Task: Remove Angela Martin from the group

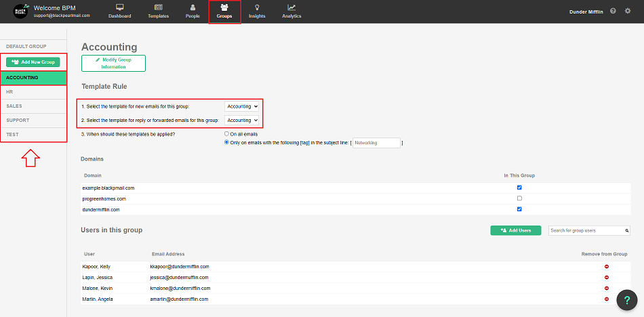Action: 606,299
